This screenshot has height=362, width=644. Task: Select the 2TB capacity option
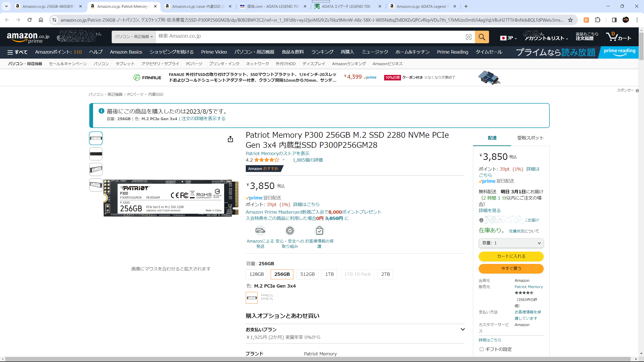(x=385, y=274)
